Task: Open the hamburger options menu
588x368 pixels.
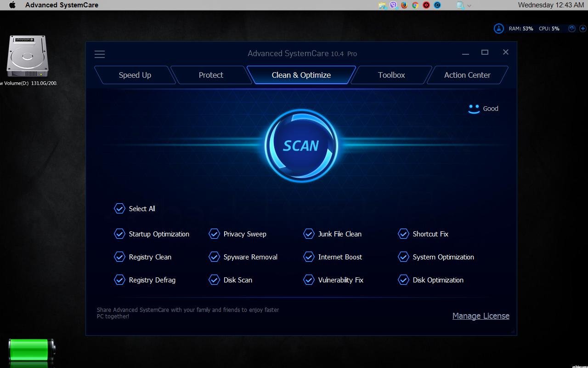Action: click(100, 54)
